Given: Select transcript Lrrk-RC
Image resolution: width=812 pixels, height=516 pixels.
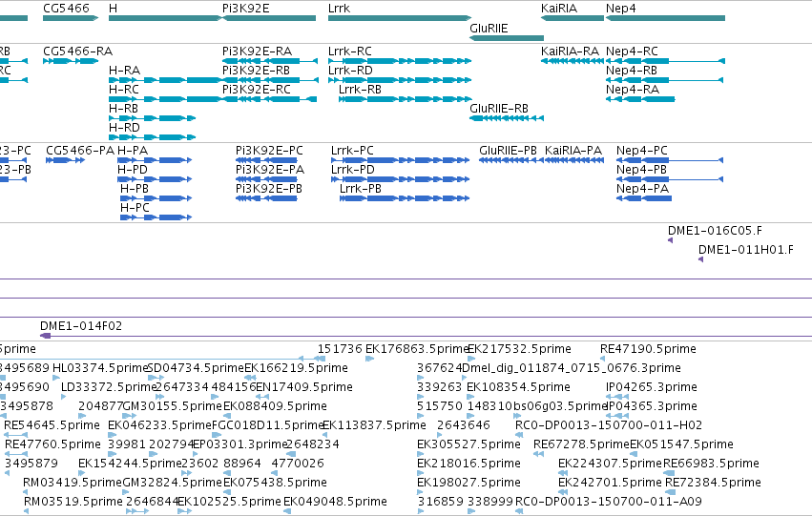Looking at the screenshot, I should 400,61.
